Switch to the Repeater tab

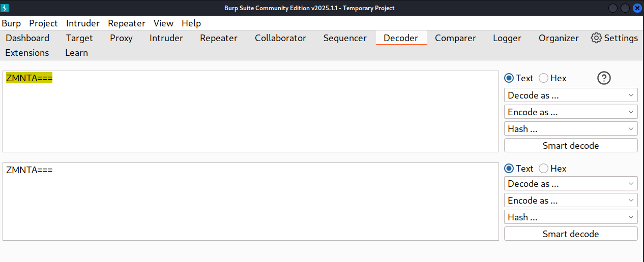click(219, 38)
